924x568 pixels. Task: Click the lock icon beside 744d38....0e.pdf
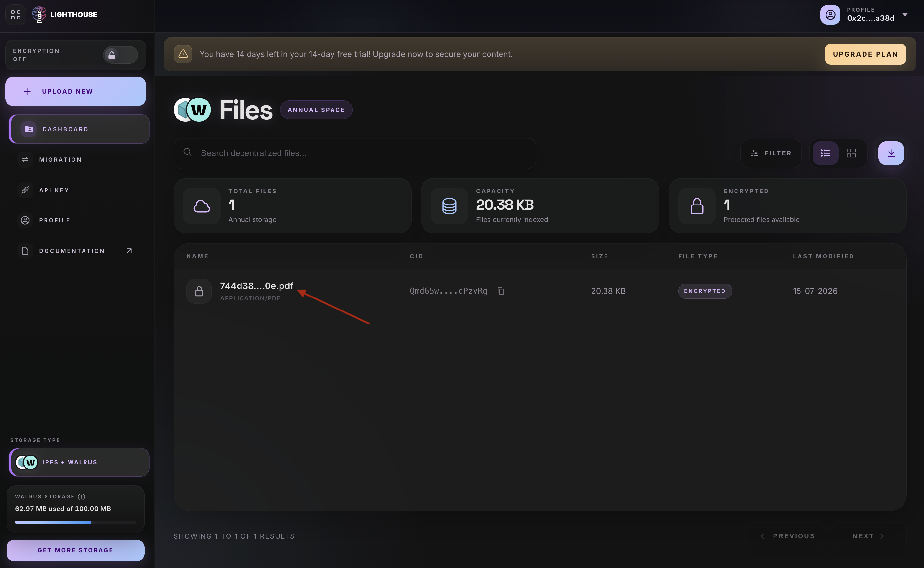[x=199, y=291]
